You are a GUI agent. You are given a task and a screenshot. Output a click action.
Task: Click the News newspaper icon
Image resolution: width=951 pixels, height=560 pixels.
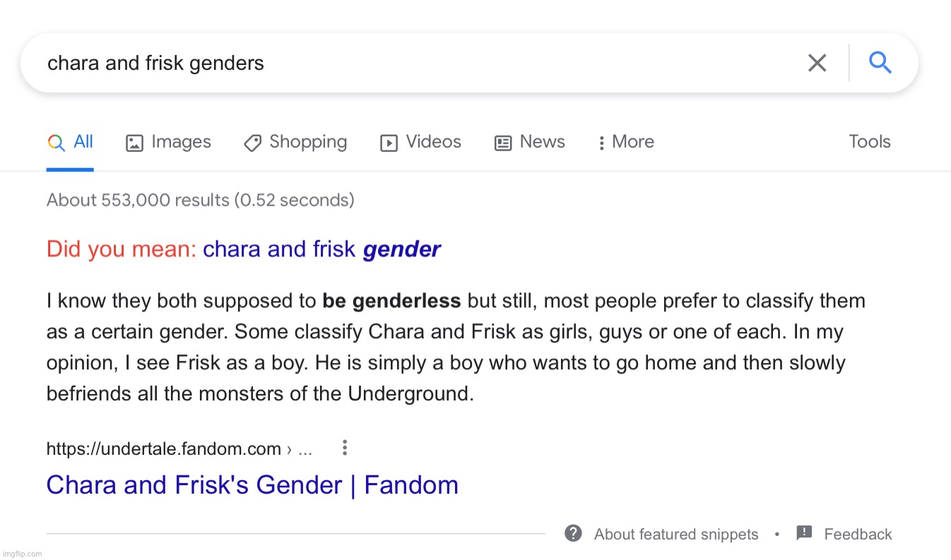(503, 143)
